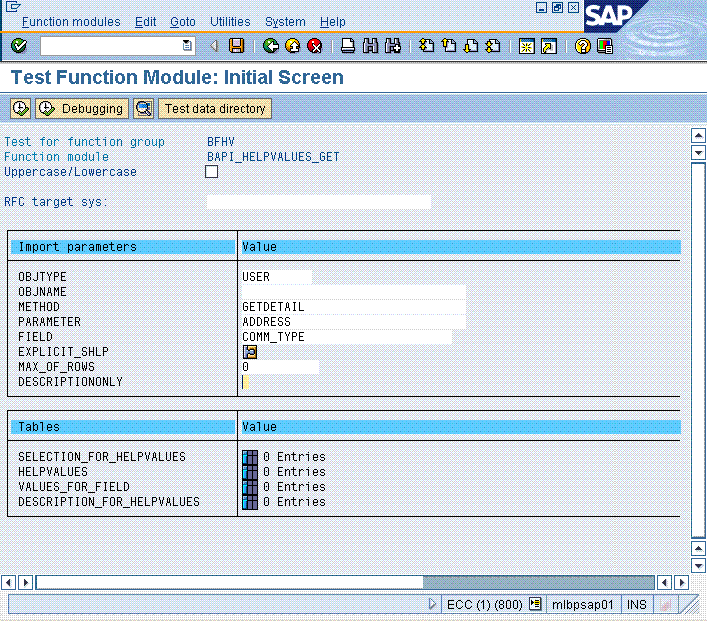Click the Debugging execute button
Image resolution: width=707 pixels, height=622 pixels.
click(82, 109)
